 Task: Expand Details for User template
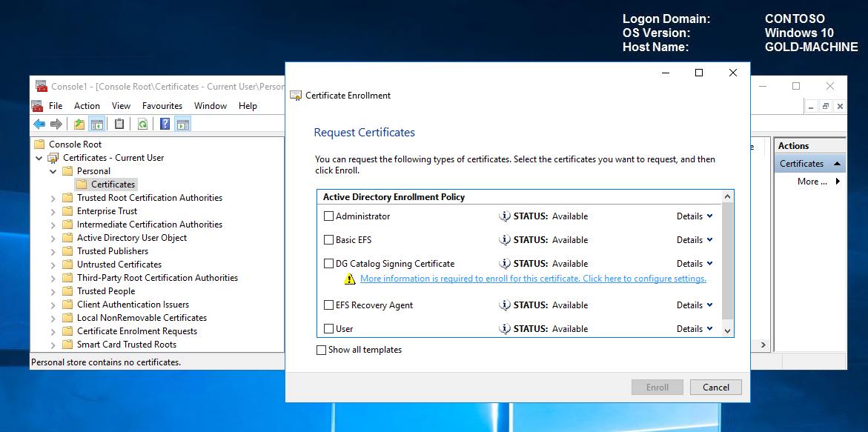695,328
